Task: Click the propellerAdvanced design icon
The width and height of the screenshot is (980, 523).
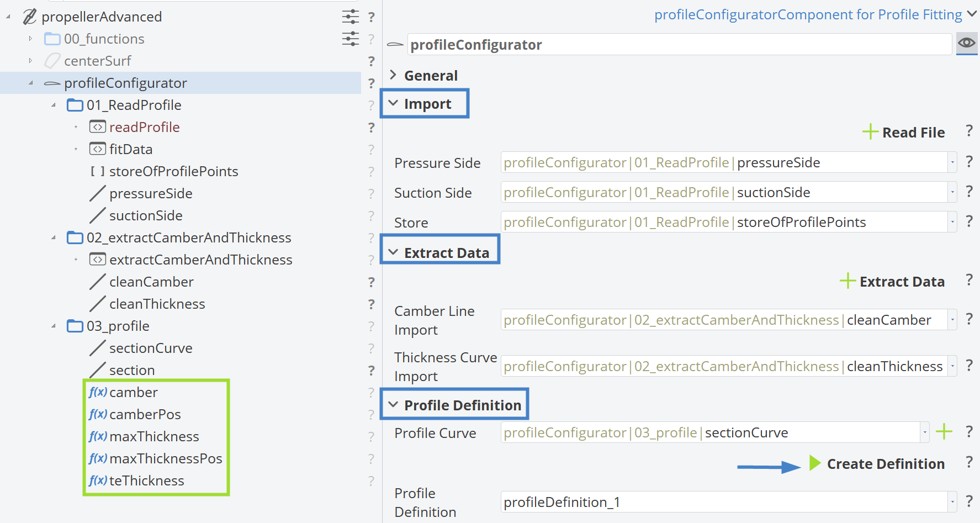Action: point(30,17)
